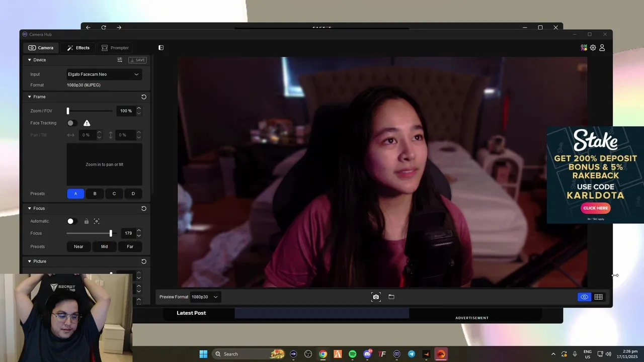Choose the Far focus preset
The image size is (644, 362).
coord(130,246)
